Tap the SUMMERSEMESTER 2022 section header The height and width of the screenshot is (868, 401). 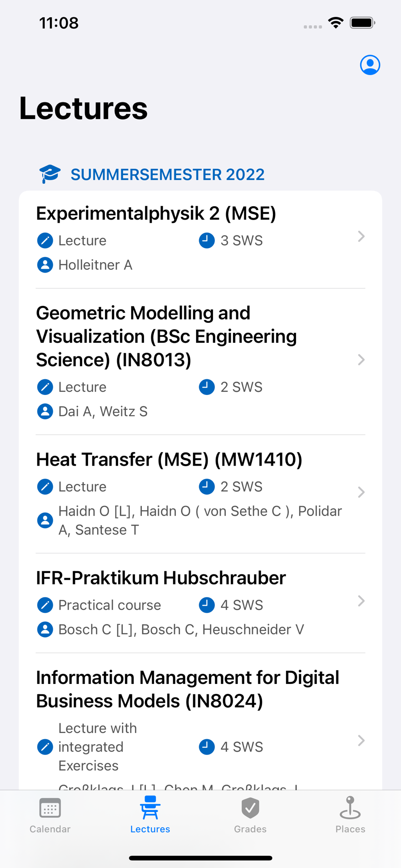click(168, 174)
